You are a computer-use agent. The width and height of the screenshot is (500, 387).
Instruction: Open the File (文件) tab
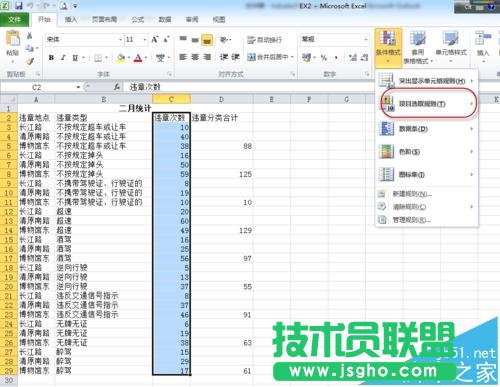14,20
